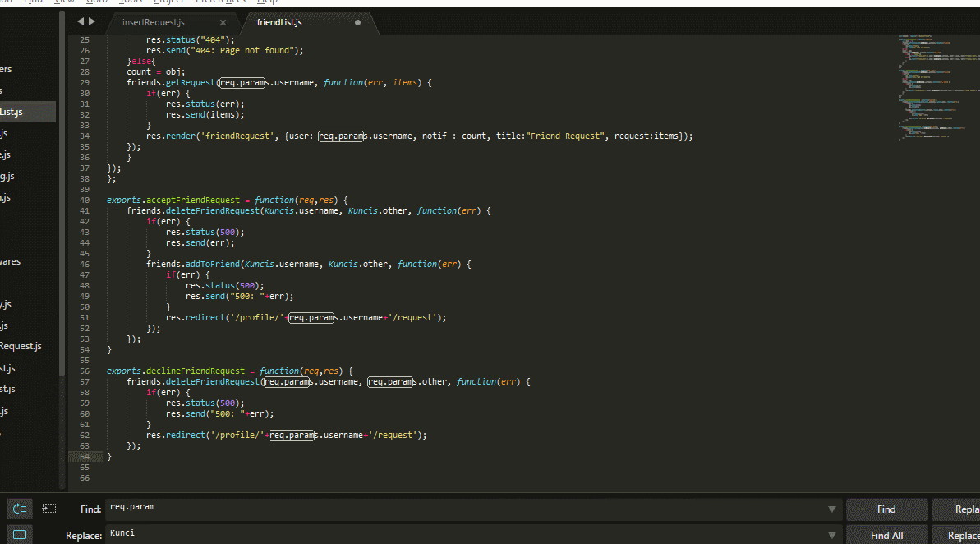Click the back navigation arrow
Screen dimensions: 980x544
point(80,21)
